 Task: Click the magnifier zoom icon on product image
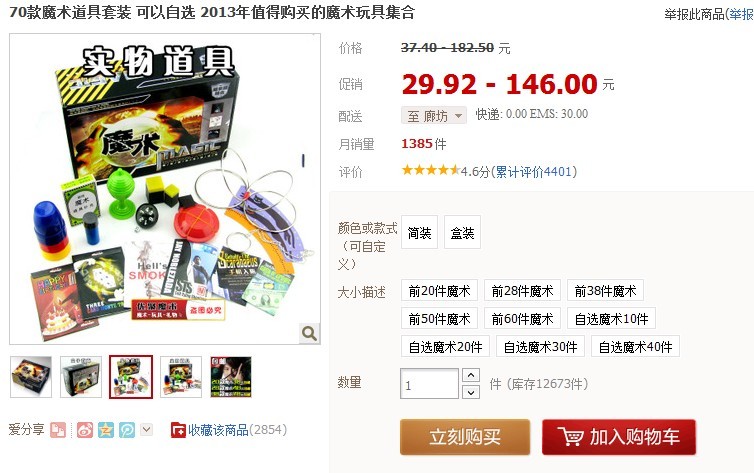(x=309, y=333)
